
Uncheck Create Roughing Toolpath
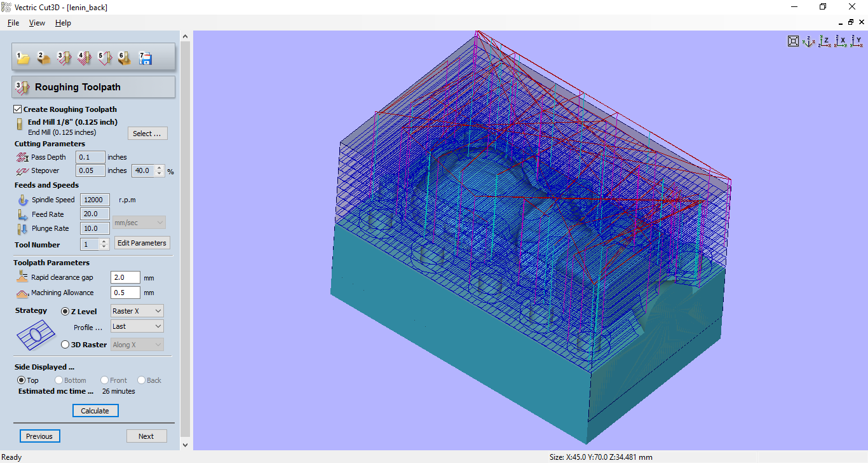click(x=17, y=109)
